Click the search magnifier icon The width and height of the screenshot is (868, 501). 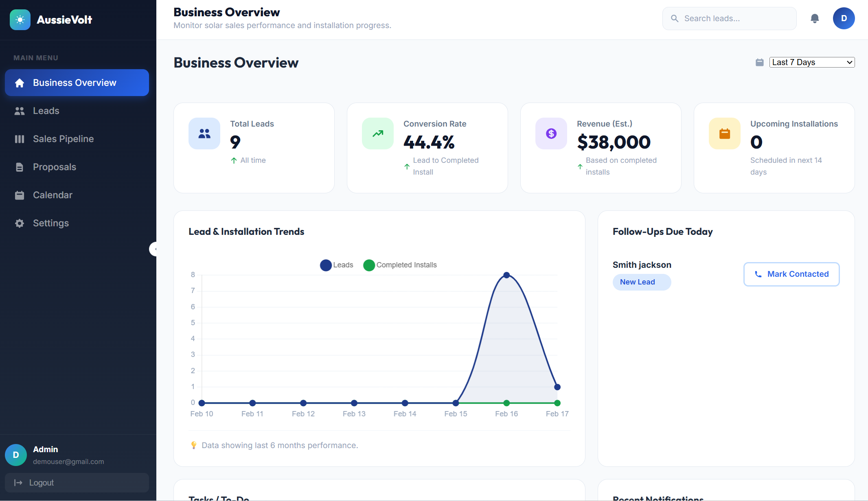675,18
